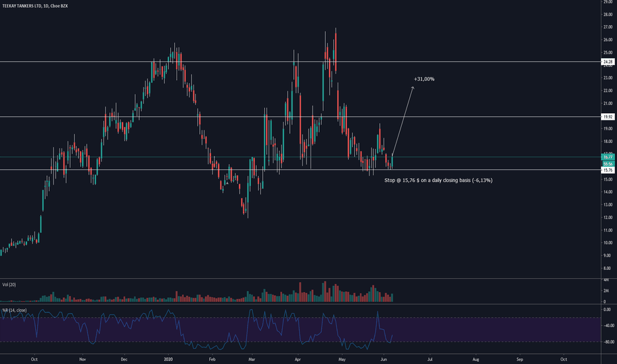Click the May label on time axis
The image size is (617, 364).
point(342,359)
